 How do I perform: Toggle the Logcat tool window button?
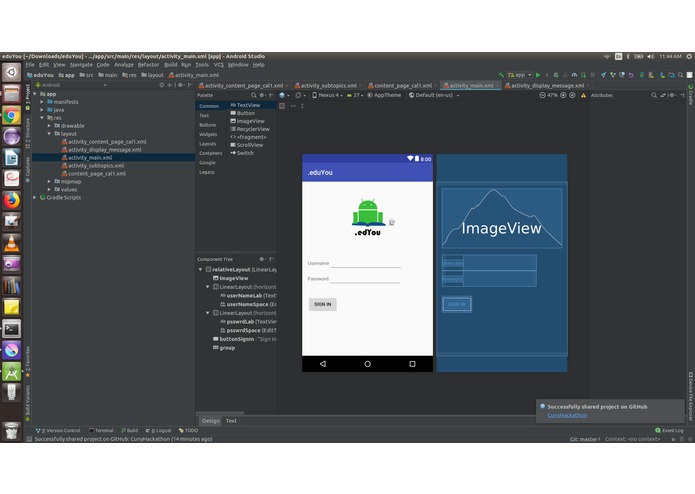coord(158,430)
